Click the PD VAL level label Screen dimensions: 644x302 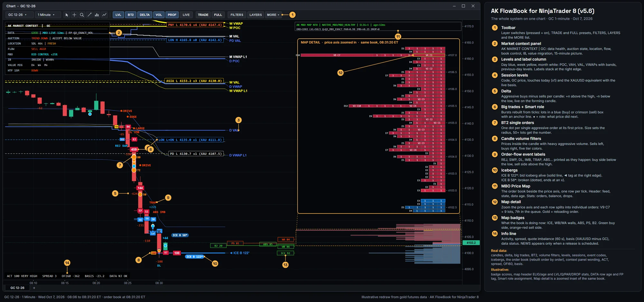point(235,41)
